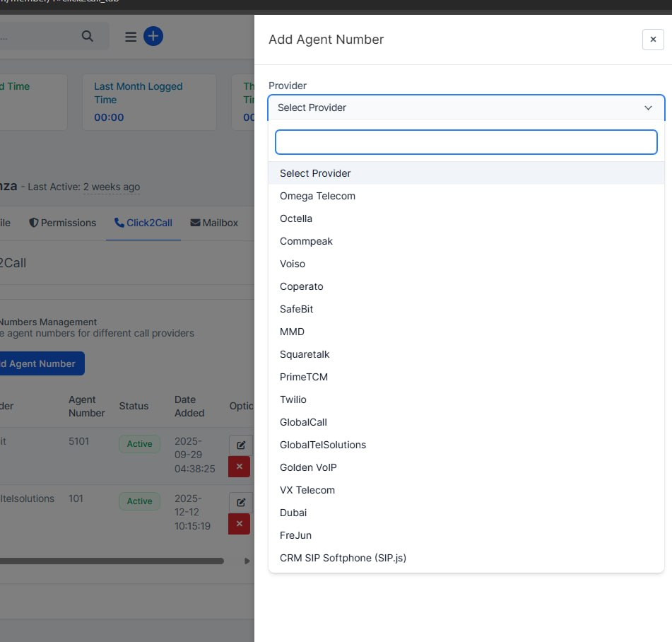
Task: Switch to the Permissions tab
Action: tap(63, 223)
